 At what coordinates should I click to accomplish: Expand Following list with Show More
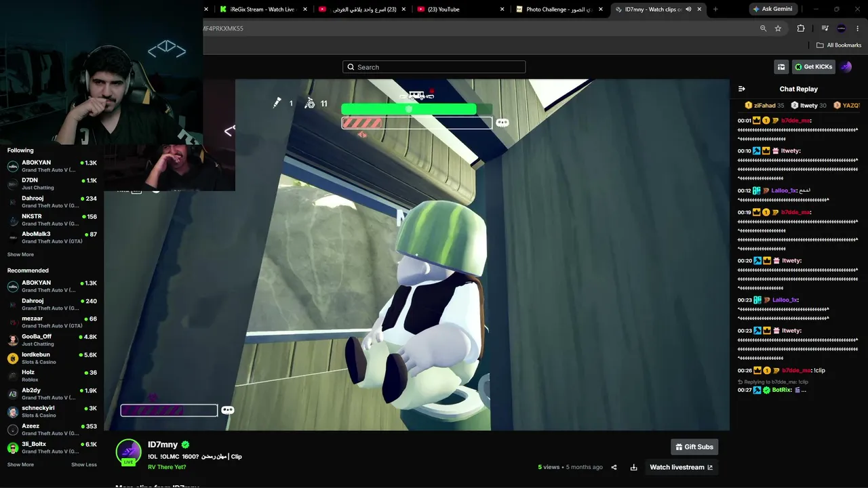20,255
